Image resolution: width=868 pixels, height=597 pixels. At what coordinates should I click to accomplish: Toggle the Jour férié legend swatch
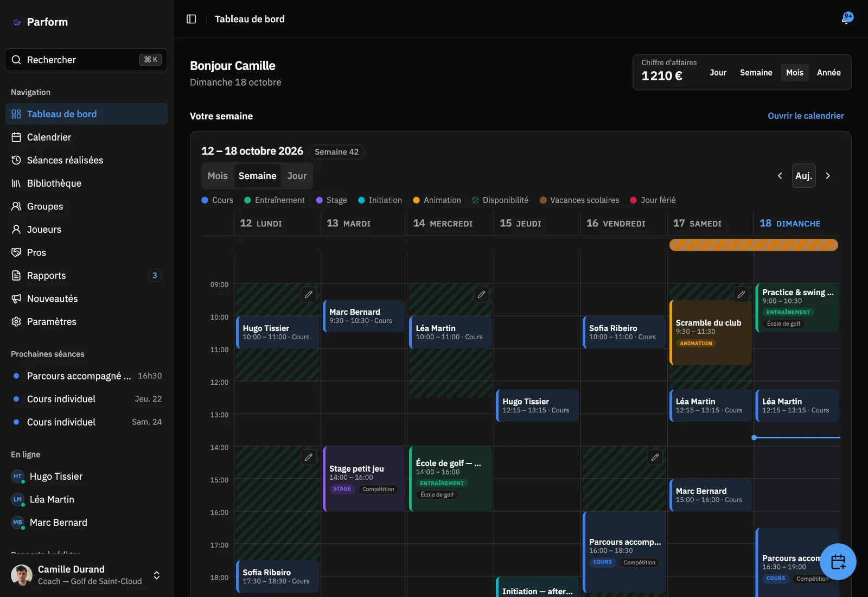click(x=633, y=200)
